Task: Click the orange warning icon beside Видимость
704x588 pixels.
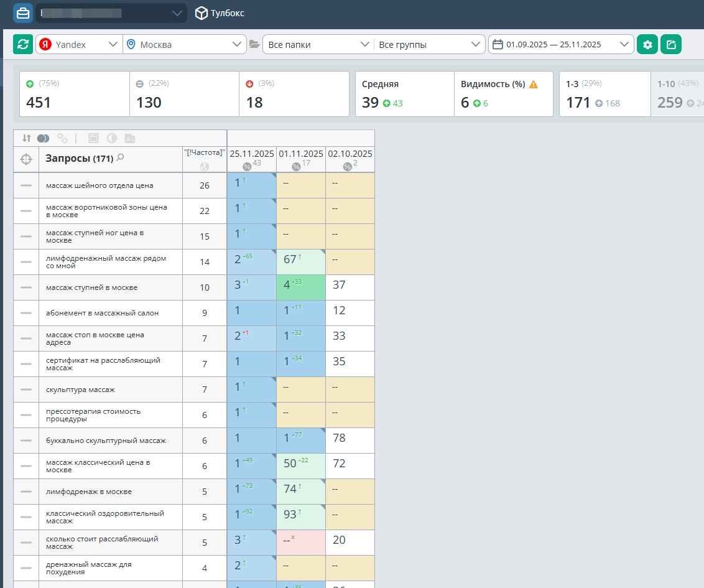Action: click(x=534, y=85)
